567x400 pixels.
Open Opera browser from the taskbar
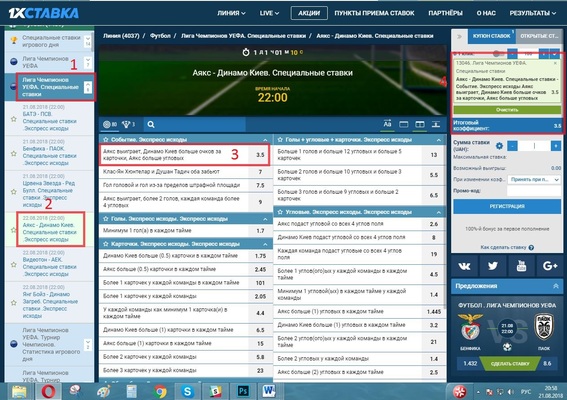[48, 391]
